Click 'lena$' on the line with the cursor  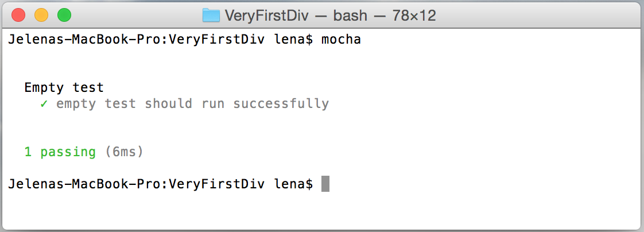293,184
